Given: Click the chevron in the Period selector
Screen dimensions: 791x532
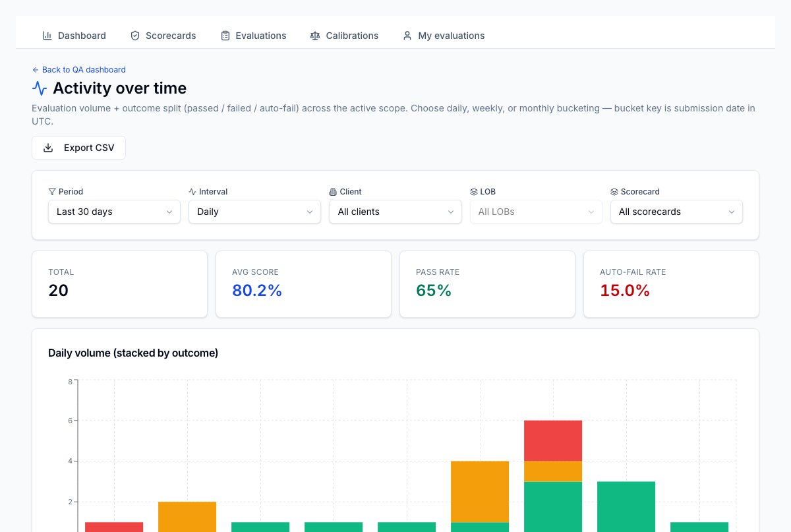Looking at the screenshot, I should click(169, 212).
